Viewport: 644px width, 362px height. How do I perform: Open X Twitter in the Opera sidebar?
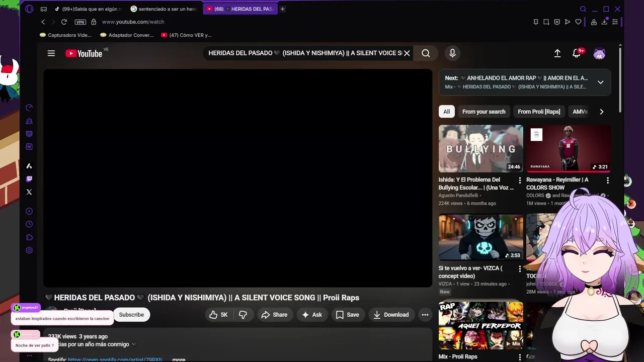point(29,192)
